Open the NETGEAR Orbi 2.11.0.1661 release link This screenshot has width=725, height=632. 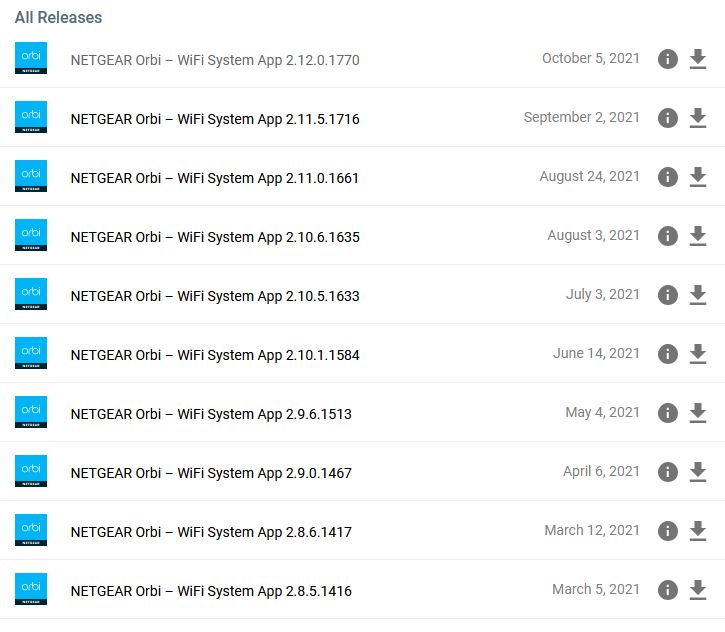point(215,178)
